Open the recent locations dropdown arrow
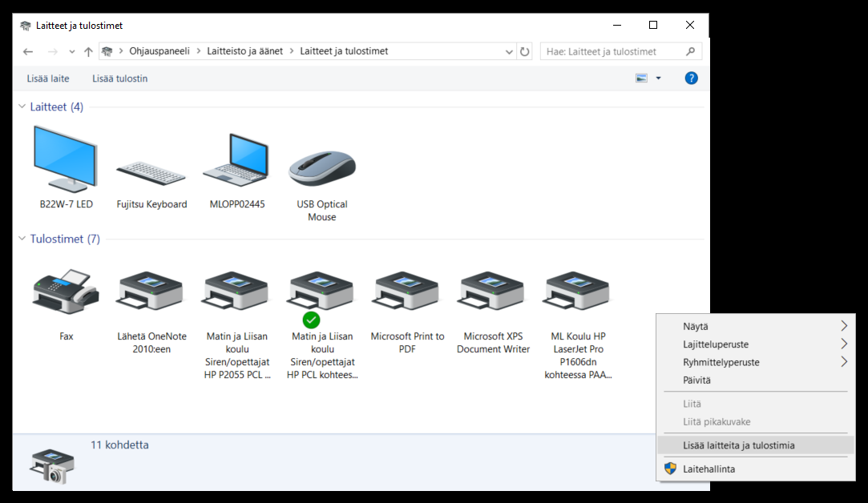868x503 pixels. (72, 51)
